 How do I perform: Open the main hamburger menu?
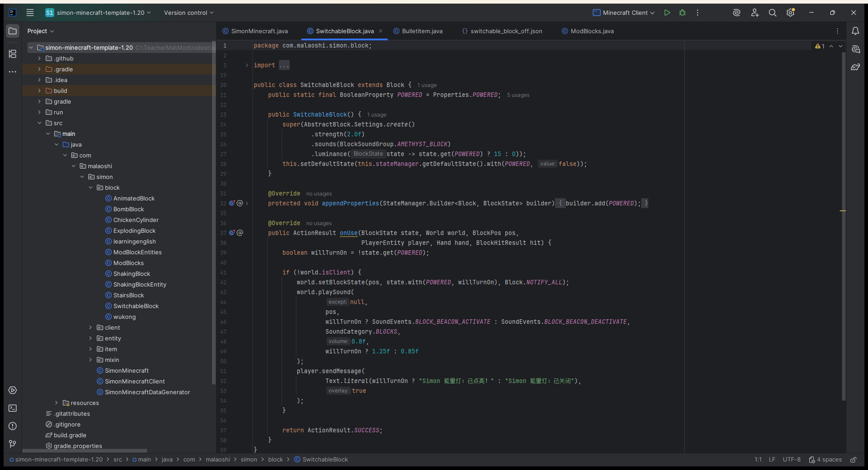(30, 13)
